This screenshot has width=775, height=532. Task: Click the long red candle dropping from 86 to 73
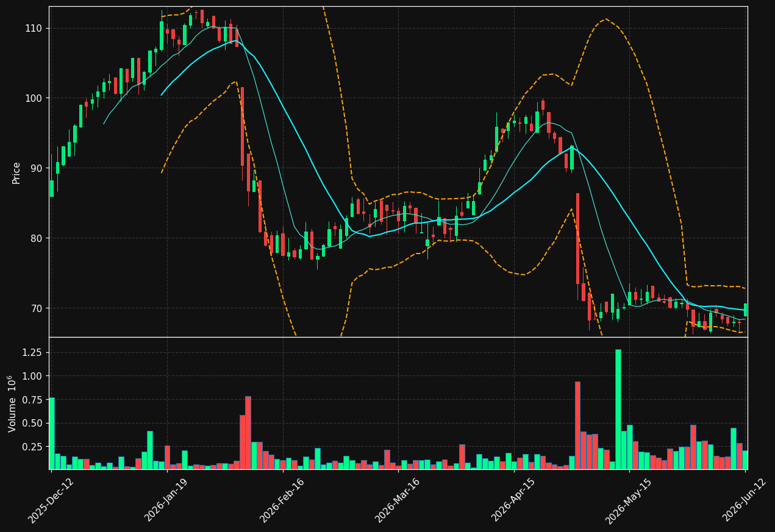click(x=577, y=238)
